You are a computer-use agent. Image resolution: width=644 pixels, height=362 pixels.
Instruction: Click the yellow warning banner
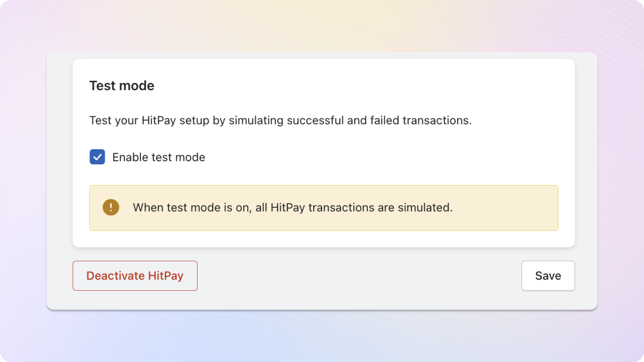tap(324, 208)
